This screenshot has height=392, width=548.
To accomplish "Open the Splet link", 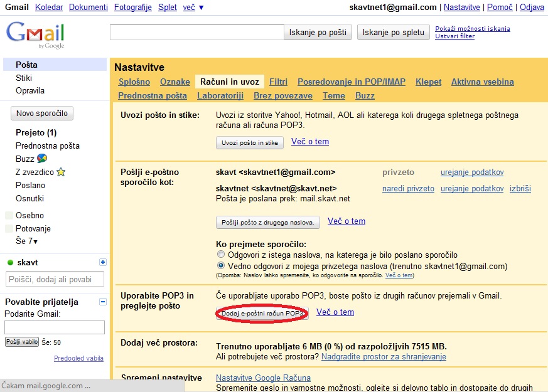I will pos(168,8).
